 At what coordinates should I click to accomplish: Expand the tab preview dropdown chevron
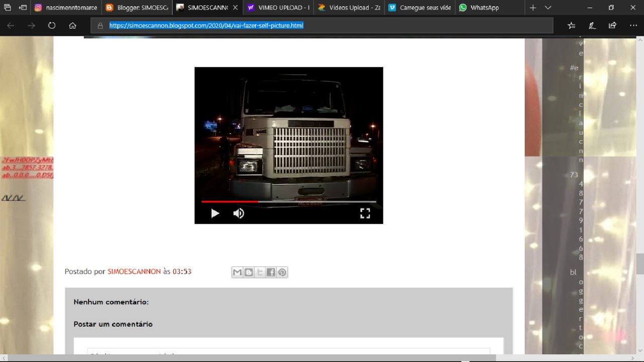pos(548,8)
